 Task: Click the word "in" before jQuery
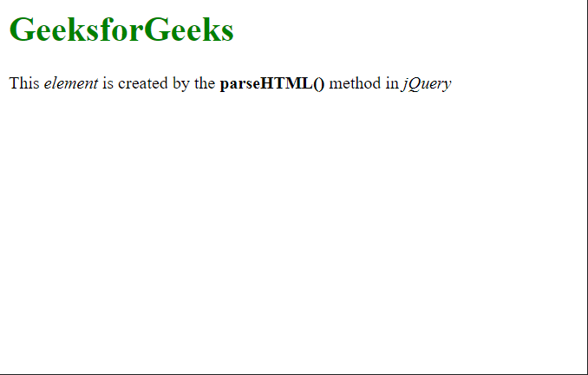click(392, 83)
